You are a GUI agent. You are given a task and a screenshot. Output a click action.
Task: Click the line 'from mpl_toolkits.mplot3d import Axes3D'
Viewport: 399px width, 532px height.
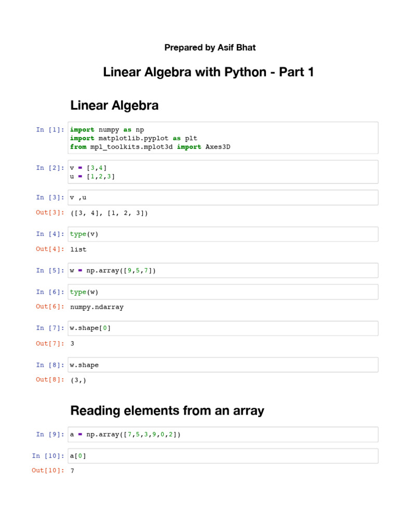click(150, 147)
